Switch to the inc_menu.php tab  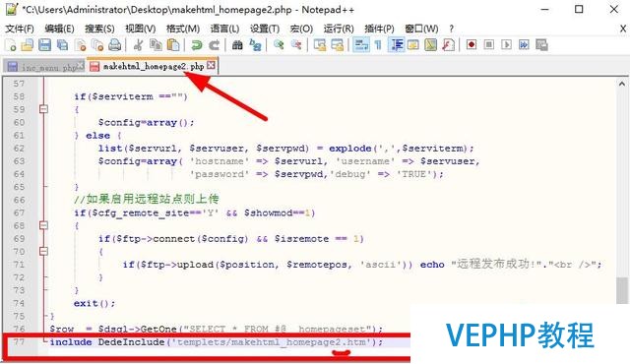click(45, 67)
